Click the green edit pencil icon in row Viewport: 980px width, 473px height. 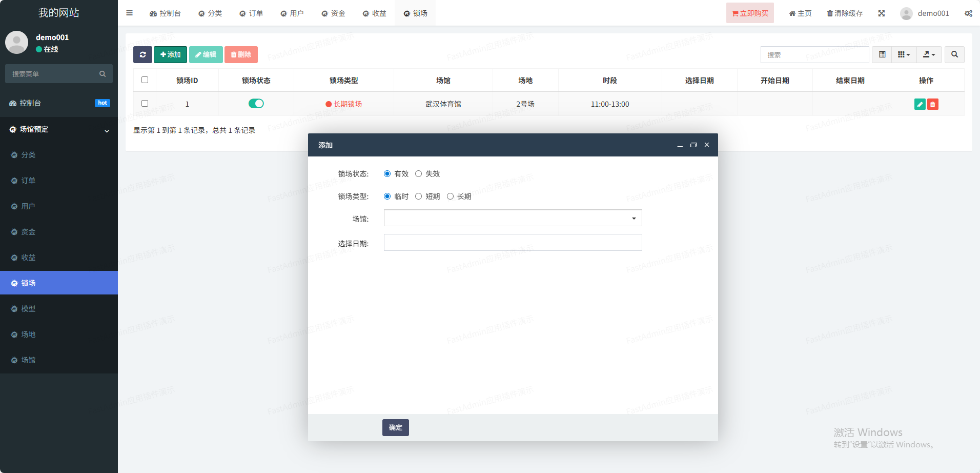[920, 105]
